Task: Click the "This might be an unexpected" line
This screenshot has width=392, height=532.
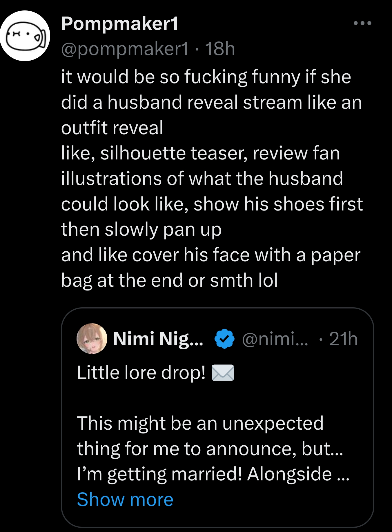Action: pyautogui.click(x=200, y=423)
